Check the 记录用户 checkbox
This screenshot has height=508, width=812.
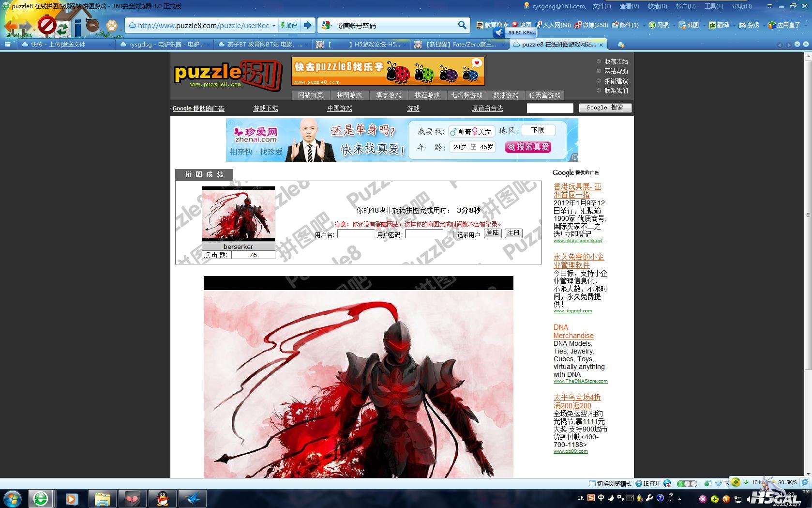[x=451, y=234]
